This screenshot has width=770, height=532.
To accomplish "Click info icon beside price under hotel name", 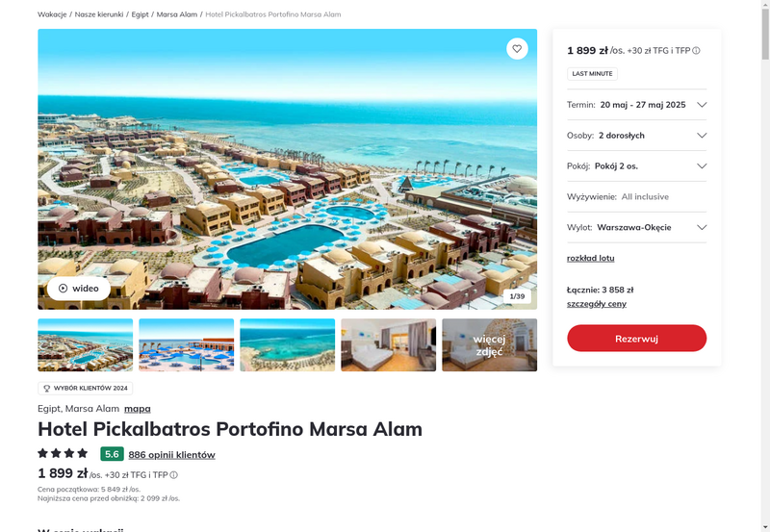I will click(174, 475).
